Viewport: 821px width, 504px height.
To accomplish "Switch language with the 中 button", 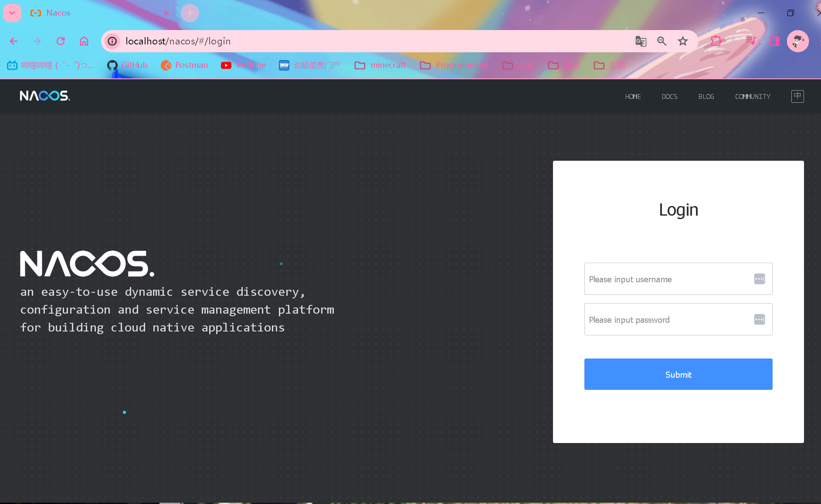I will tap(797, 96).
